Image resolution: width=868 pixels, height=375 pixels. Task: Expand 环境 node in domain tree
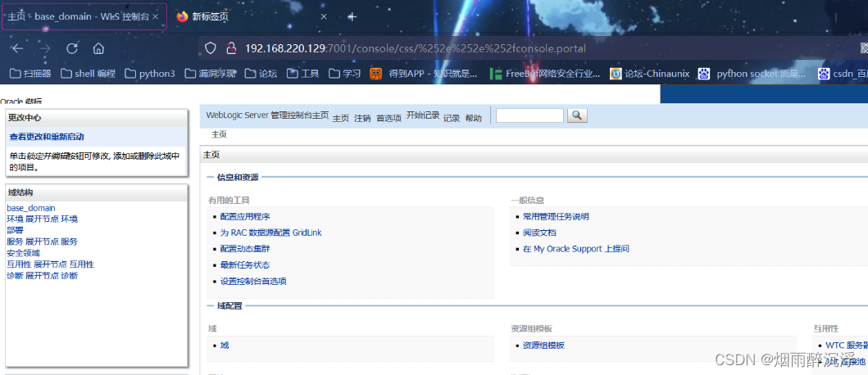coord(42,219)
